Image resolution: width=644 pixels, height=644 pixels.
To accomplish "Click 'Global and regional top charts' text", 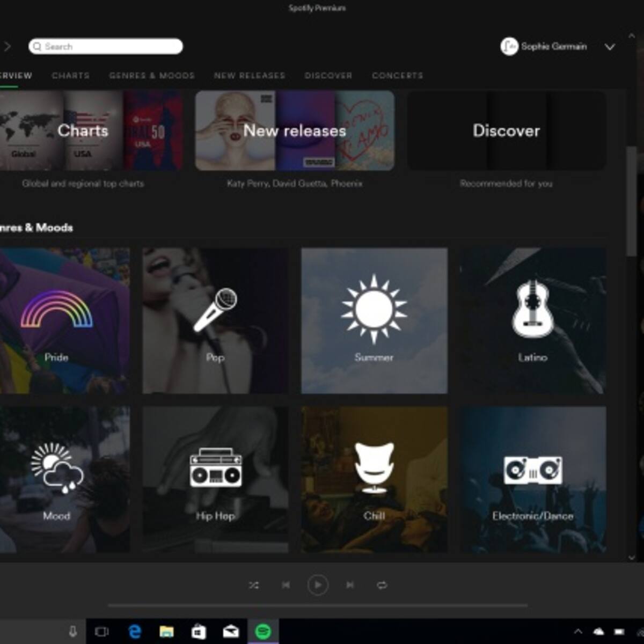I will [x=83, y=184].
